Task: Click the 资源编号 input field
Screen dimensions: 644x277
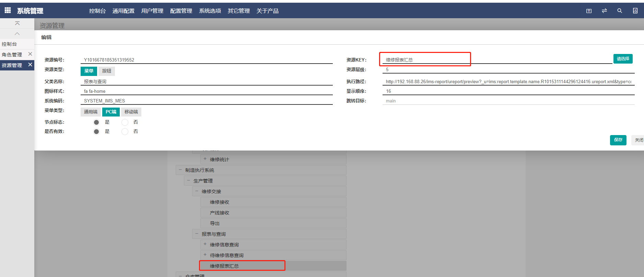Action: tap(207, 60)
